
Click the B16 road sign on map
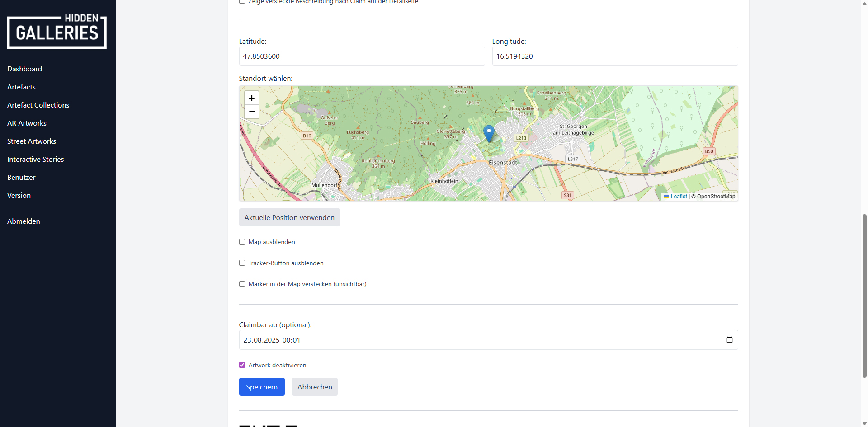click(307, 136)
